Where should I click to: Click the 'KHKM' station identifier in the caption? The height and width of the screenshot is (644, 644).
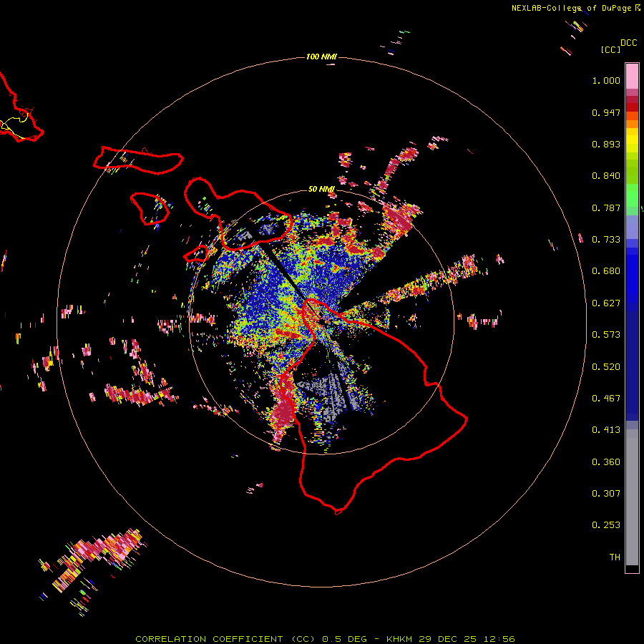pos(399,639)
